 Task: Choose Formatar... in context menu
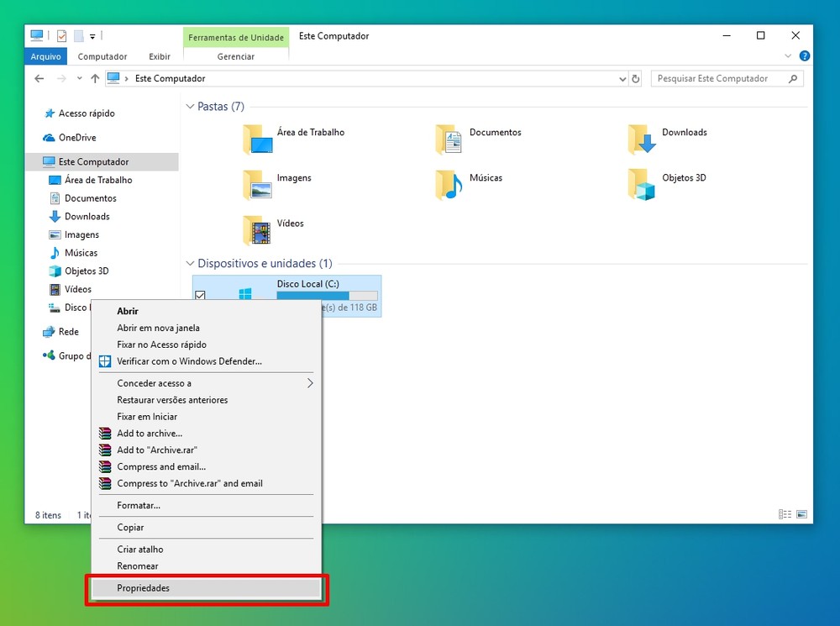[207, 505]
